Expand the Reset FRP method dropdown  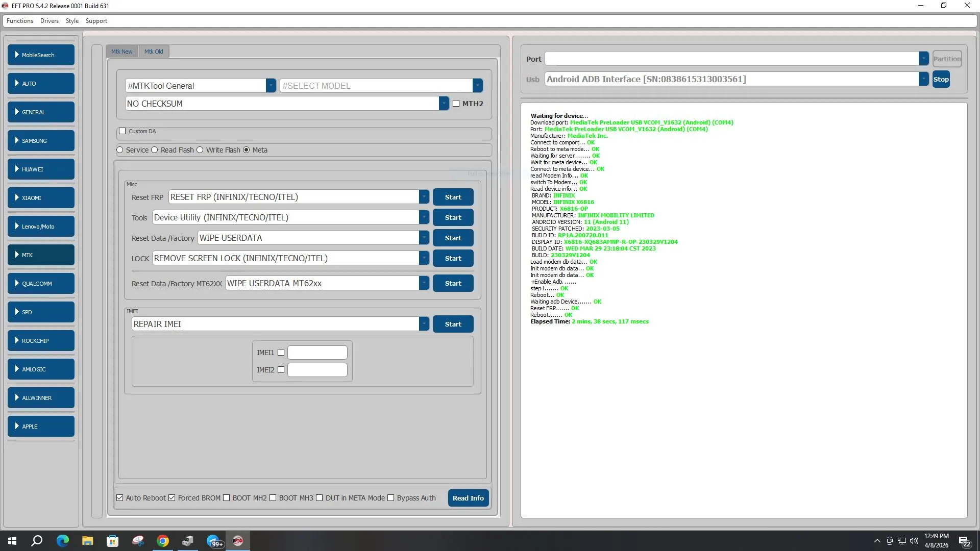tap(424, 197)
